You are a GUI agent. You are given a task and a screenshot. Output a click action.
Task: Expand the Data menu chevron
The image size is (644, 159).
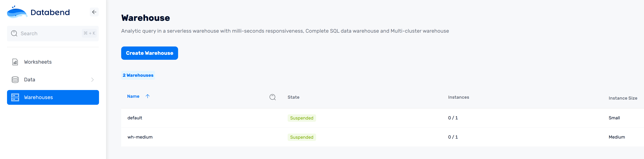(x=92, y=80)
